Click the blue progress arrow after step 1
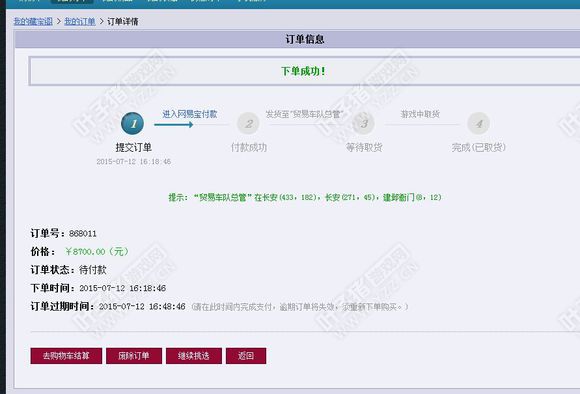580x394 pixels. coord(173,125)
